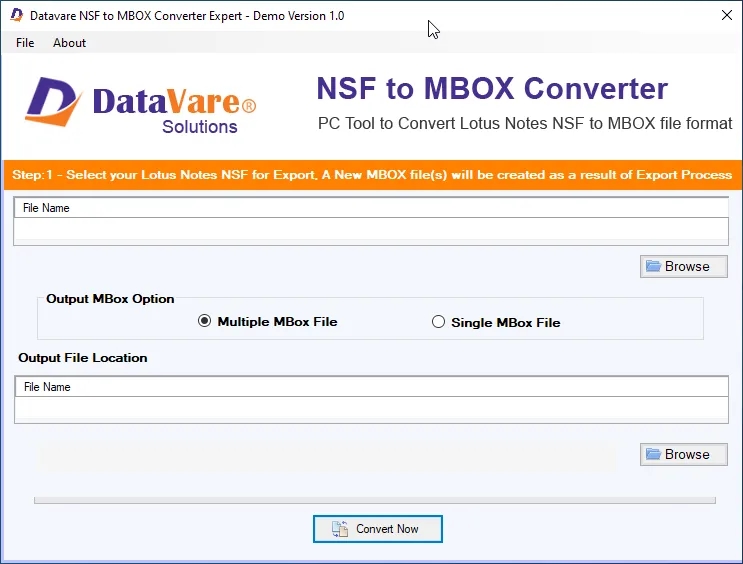Click the documents icon on Convert Now
The image size is (743, 564).
pos(340,529)
